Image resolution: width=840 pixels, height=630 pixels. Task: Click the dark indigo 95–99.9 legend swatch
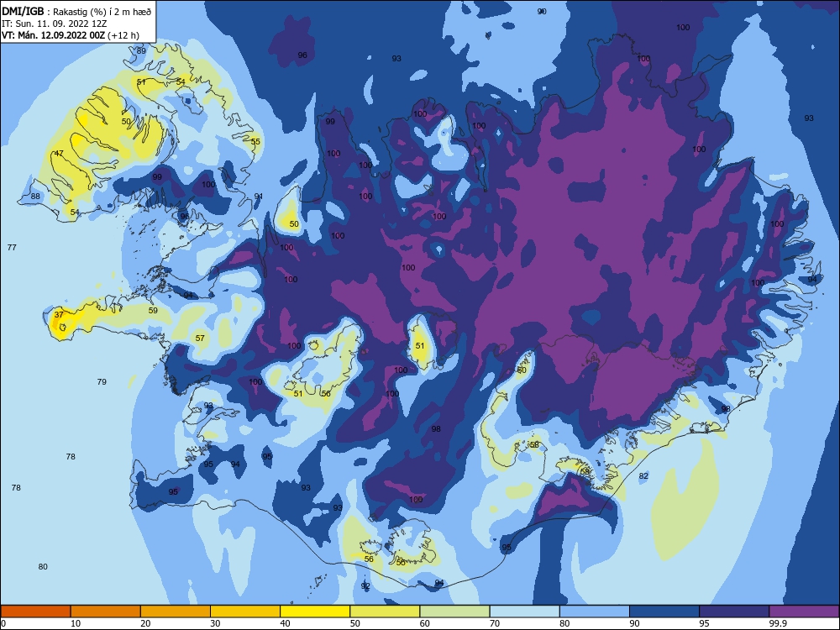(x=734, y=612)
